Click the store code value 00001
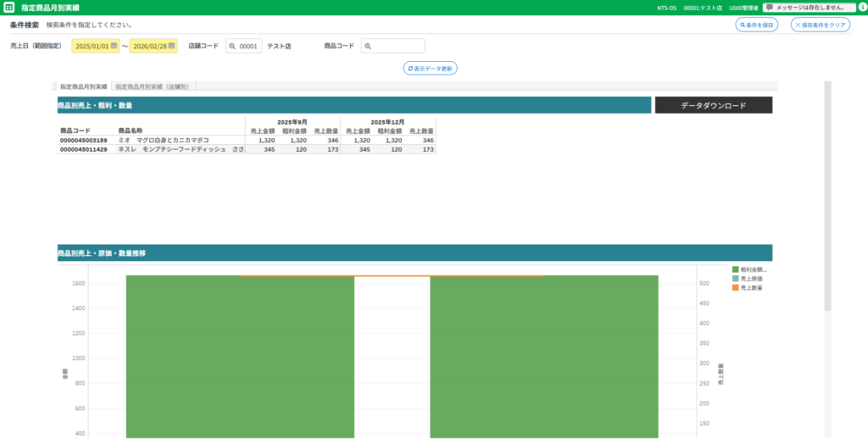Image resolution: width=868 pixels, height=439 pixels. pos(248,47)
